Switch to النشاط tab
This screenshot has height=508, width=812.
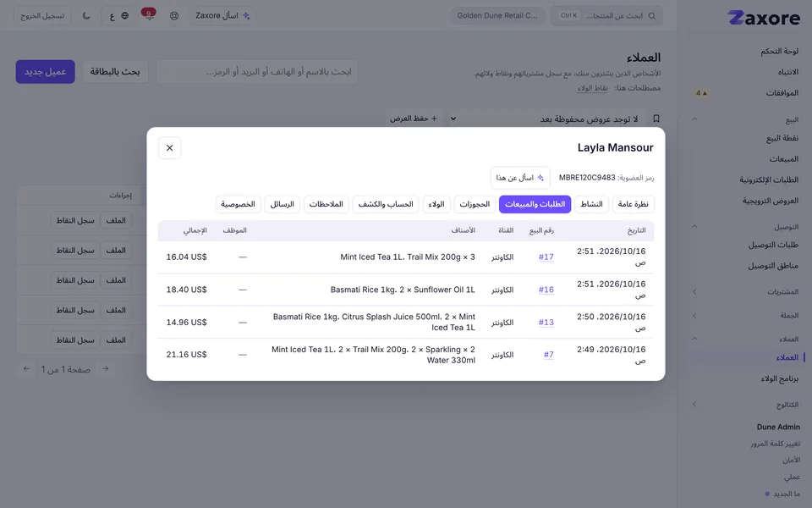(591, 204)
